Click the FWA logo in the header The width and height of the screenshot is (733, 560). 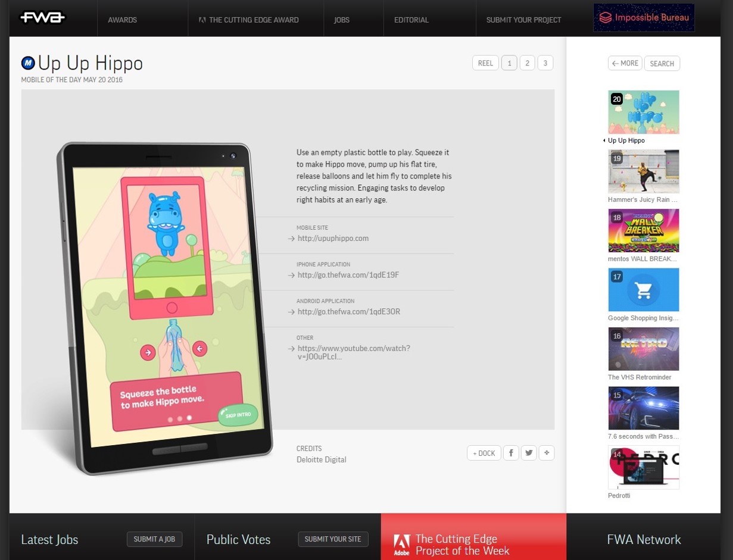point(42,18)
